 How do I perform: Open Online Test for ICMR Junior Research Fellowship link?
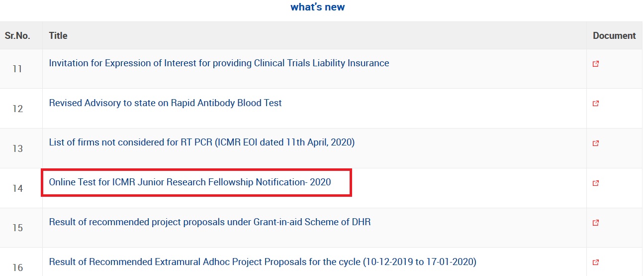point(189,182)
